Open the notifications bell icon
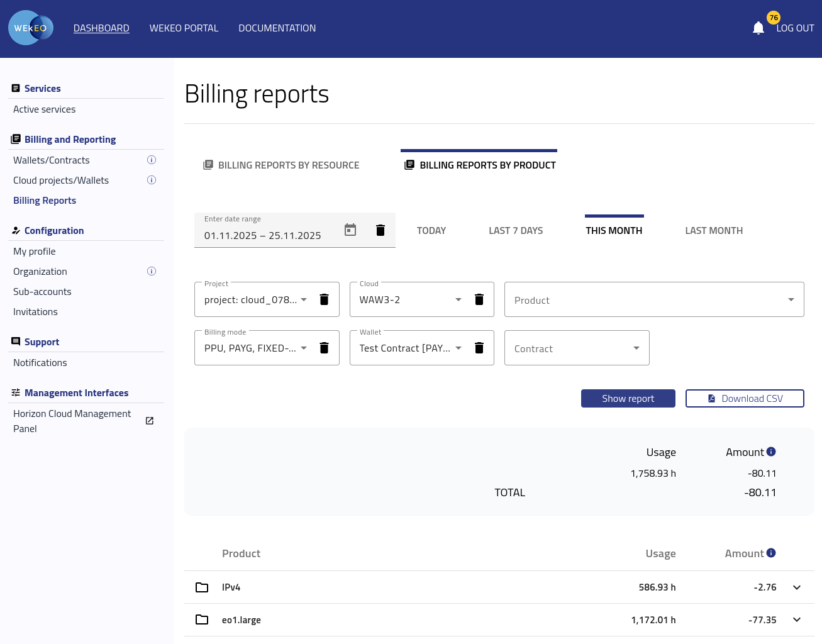Viewport: 822px width, 644px height. 758,28
